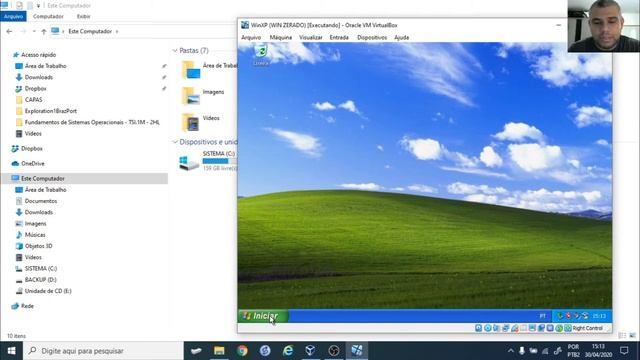Open SISTEMA (C:) drive icon in content pane

pos(189,162)
